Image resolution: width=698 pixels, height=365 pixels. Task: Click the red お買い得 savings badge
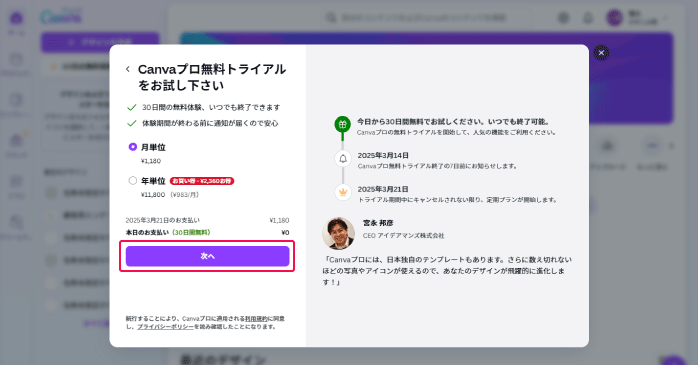click(x=202, y=181)
